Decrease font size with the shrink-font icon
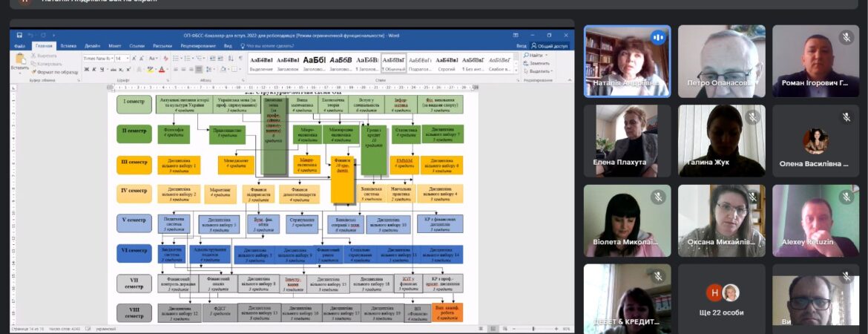This screenshot has width=868, height=334. (141, 59)
